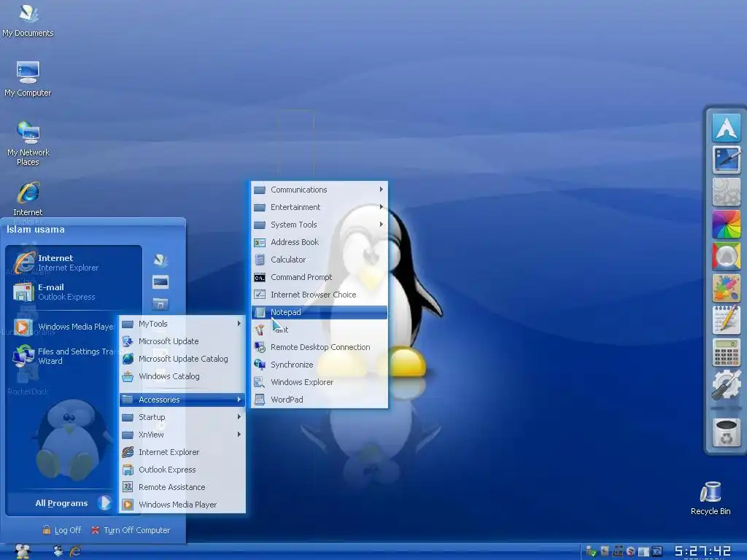Open Files and Settings Transfer Wizard
Image resolution: width=747 pixels, height=560 pixels.
(64, 356)
